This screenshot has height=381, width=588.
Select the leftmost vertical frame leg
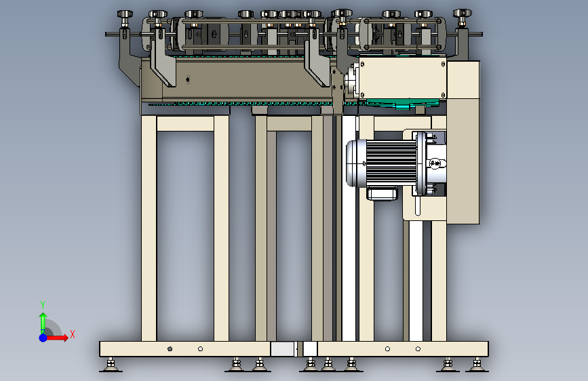pos(149,228)
